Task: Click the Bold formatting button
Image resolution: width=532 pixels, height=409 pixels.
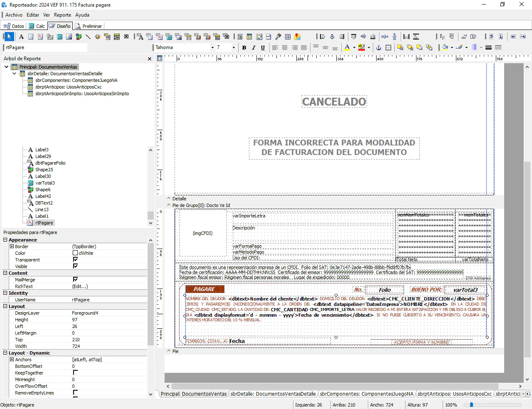Action: point(244,48)
